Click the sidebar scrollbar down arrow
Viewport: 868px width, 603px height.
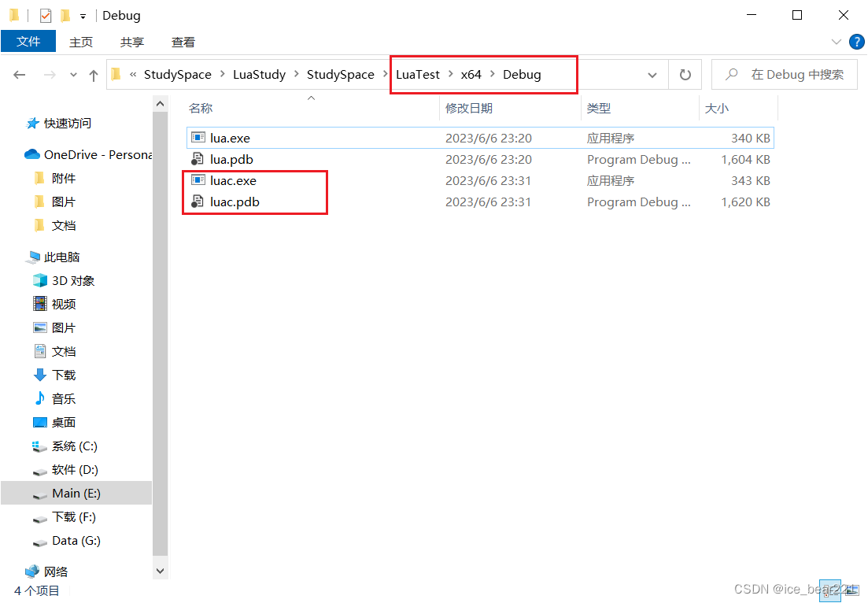point(160,570)
